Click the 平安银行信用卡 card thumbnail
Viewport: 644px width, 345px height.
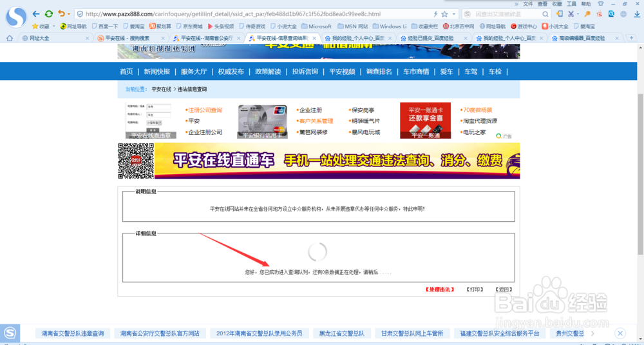262,121
